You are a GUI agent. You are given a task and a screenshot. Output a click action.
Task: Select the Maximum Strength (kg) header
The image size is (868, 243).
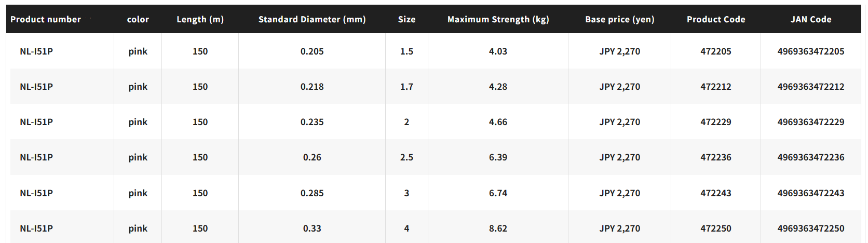click(x=498, y=19)
